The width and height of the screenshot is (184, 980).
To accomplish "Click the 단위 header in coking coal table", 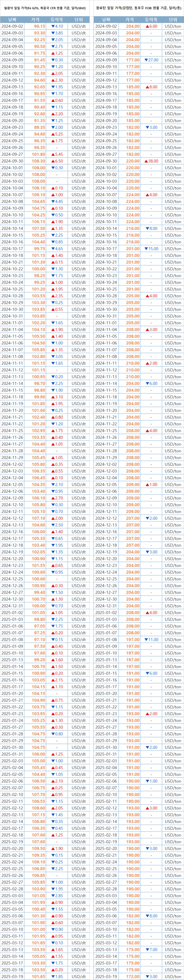I will [x=173, y=19].
